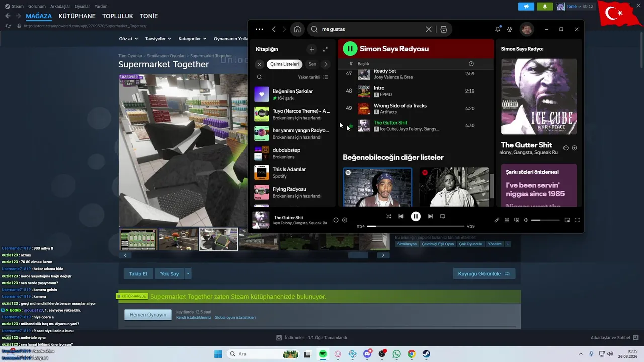644x362 pixels.
Task: Open Spotify's three-dot main menu
Action: click(259, 29)
